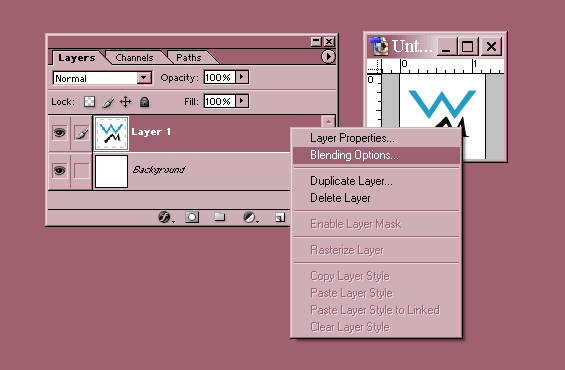Click the ruler origin corner box
Image resolution: width=565 pixels, height=370 pixels.
point(374,66)
